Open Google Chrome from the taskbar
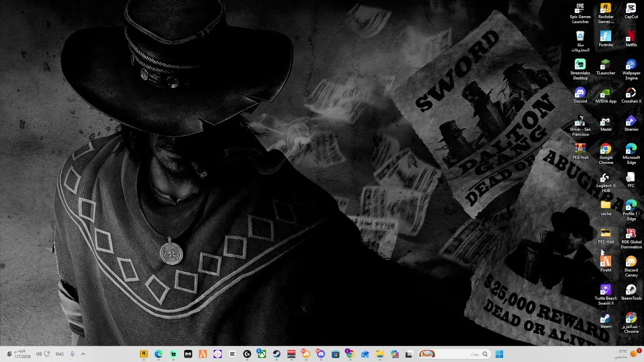 [x=350, y=354]
